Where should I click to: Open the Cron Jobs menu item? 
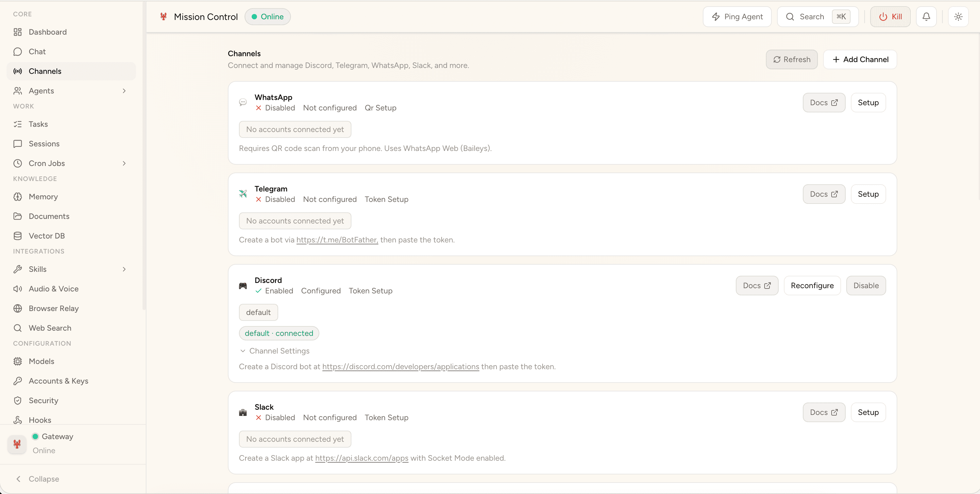46,163
